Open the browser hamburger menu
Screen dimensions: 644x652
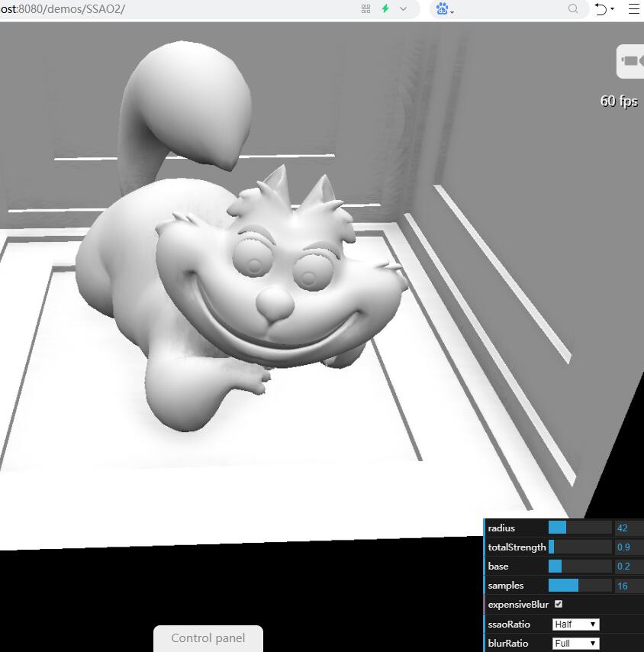coord(633,8)
